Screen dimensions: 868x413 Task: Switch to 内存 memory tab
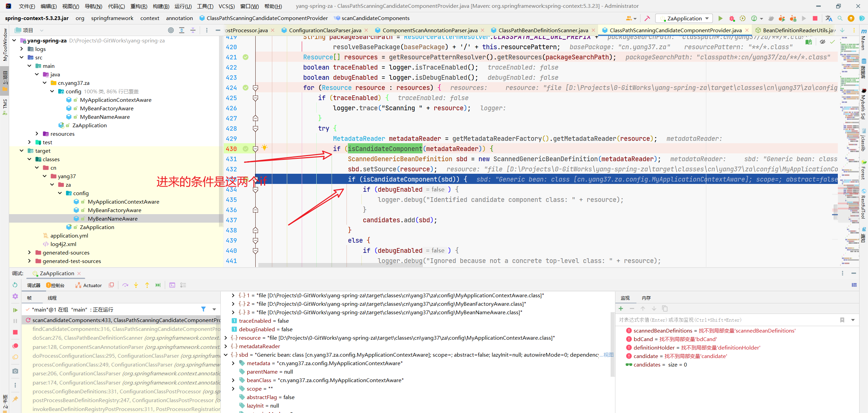[646, 298]
